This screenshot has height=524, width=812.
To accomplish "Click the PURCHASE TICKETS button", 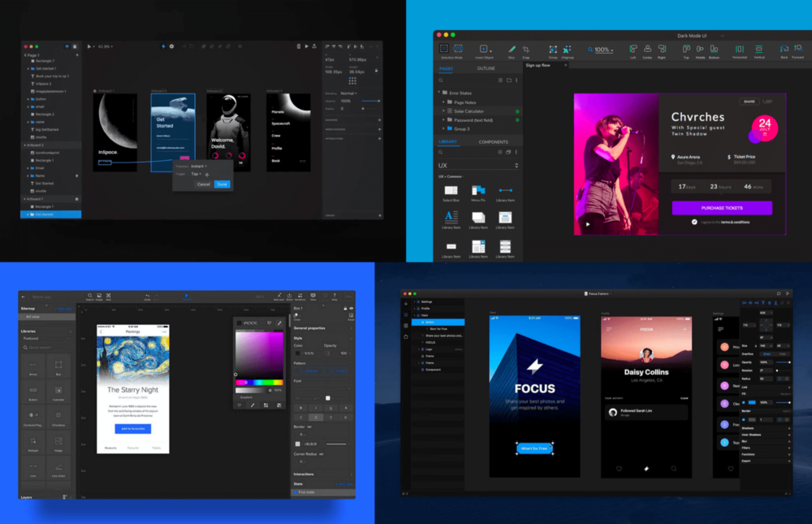I will pos(722,208).
